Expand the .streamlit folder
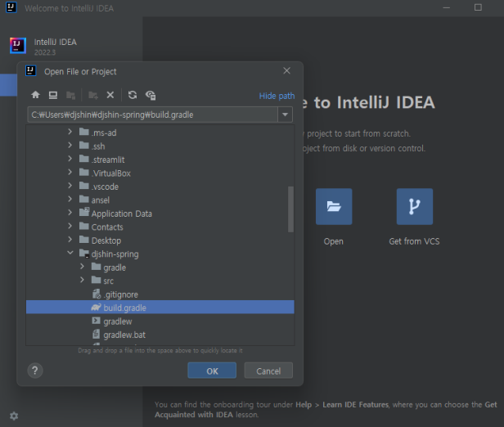Screen dimensions: 504x427 70,159
